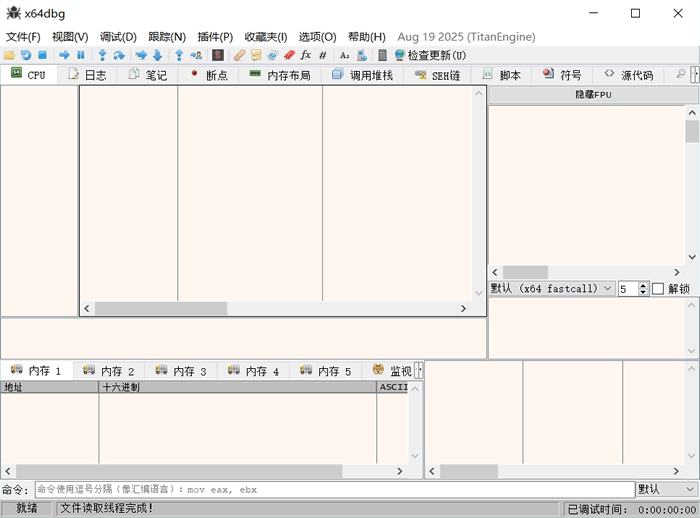Screen dimensions: 700x518
Task: Click the 十六进制 column header
Action: pyautogui.click(x=238, y=387)
